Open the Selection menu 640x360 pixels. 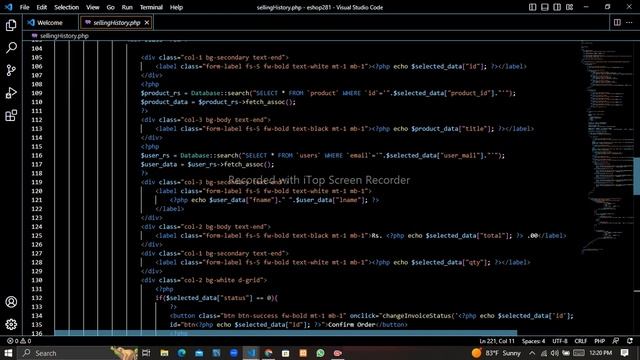point(67,7)
